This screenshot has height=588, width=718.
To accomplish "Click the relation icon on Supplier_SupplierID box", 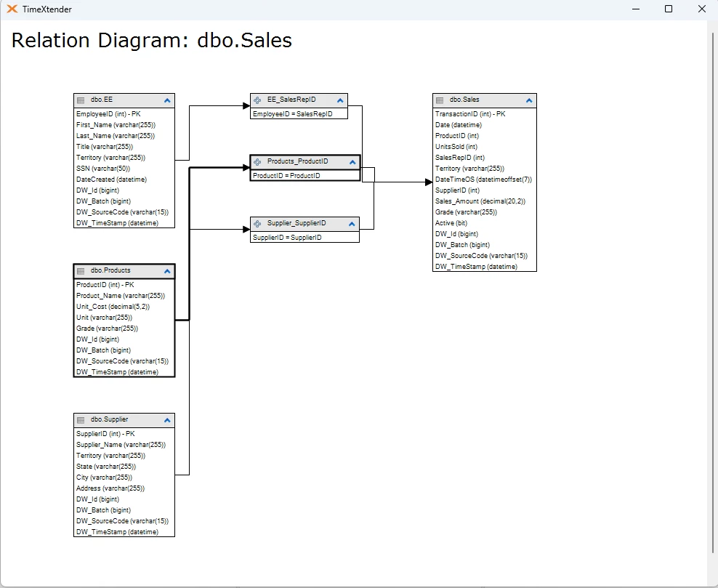I will [x=257, y=224].
